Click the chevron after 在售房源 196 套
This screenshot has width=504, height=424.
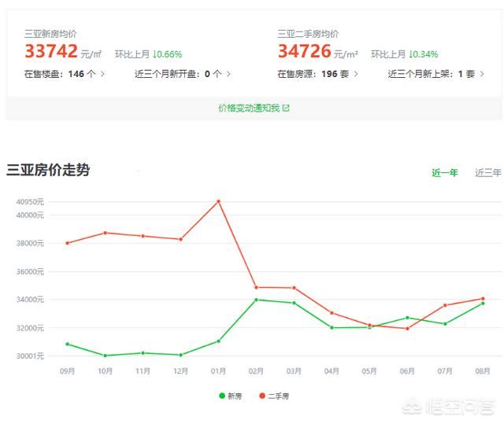pyautogui.click(x=356, y=74)
